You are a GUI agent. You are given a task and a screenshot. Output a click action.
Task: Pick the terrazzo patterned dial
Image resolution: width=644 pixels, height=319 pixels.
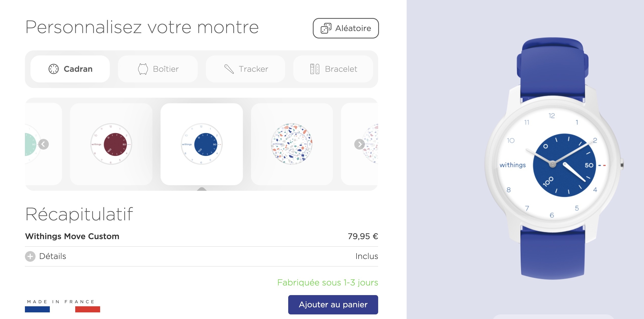coord(292,144)
